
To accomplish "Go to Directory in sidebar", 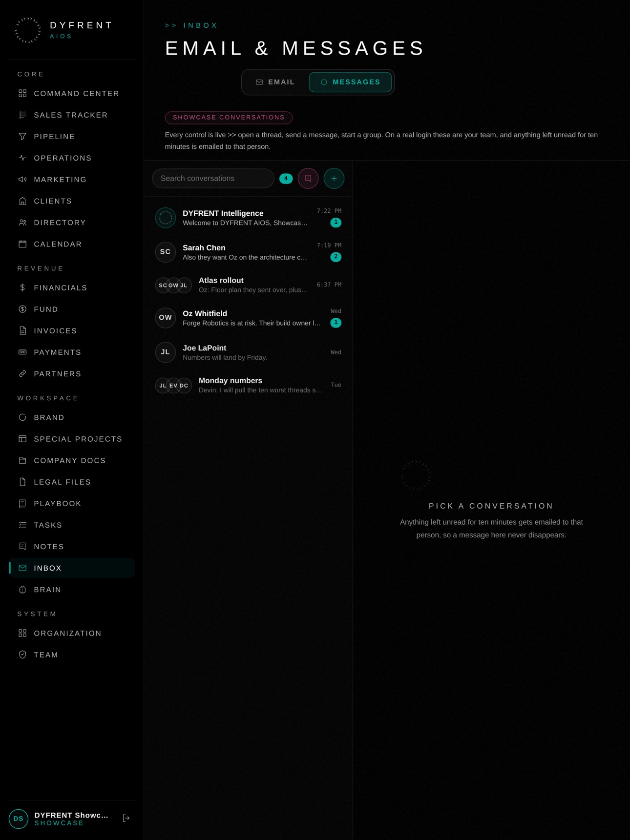I will pyautogui.click(x=71, y=222).
